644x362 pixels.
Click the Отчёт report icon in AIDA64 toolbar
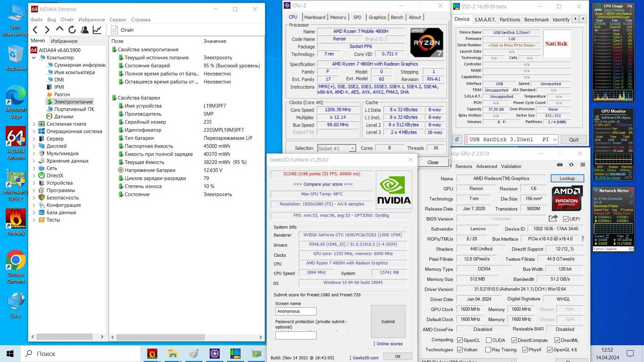(x=114, y=30)
